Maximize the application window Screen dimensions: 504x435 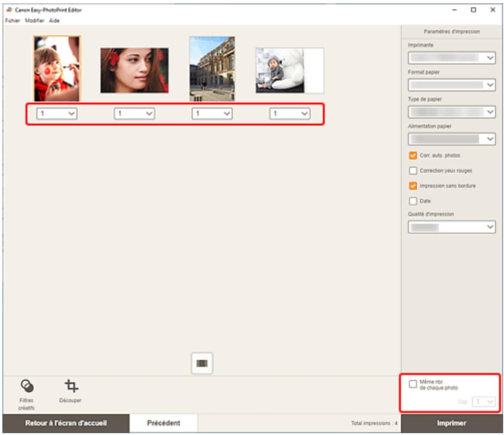(473, 10)
